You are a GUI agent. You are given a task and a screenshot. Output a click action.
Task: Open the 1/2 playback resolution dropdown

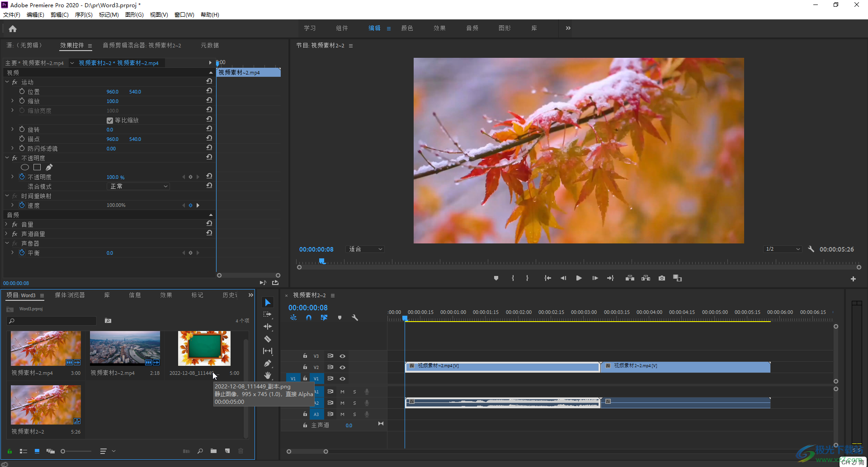(x=783, y=249)
